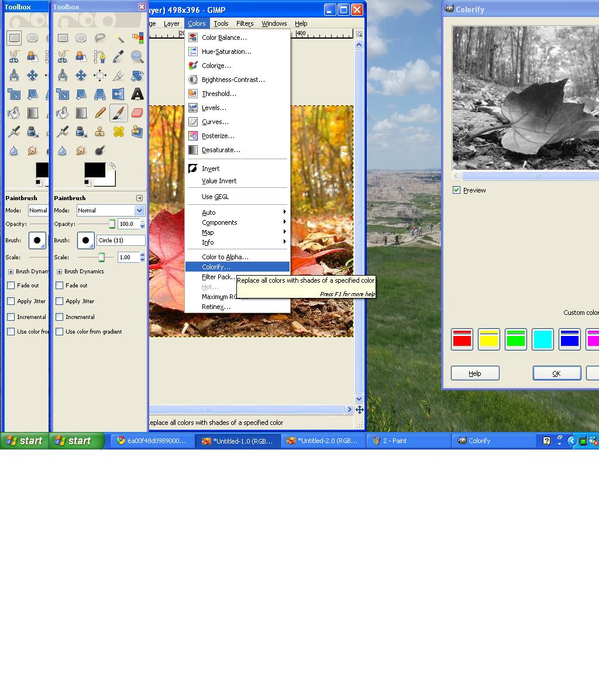599x700 pixels.
Task: Click the Chrome 6a00f48d0989000 taskbar item
Action: click(x=153, y=441)
